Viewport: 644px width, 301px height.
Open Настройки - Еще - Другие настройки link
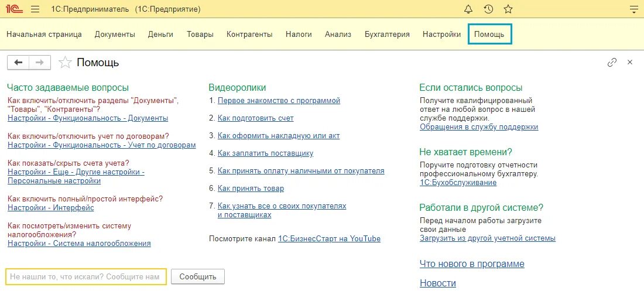(76, 177)
